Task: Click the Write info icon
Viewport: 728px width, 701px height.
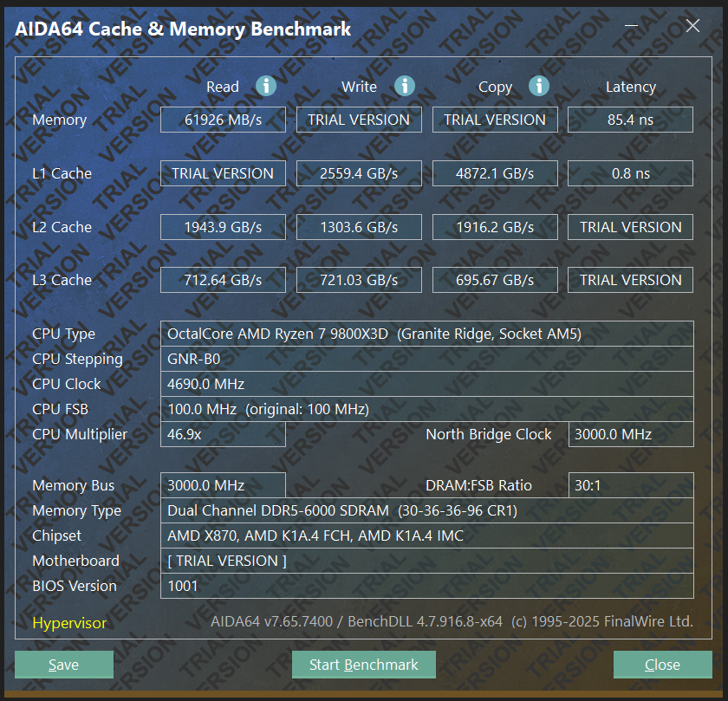Action: 405,86
